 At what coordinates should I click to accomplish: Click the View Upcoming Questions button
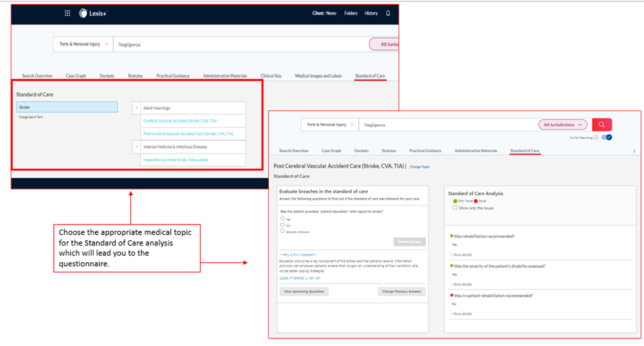(x=304, y=291)
